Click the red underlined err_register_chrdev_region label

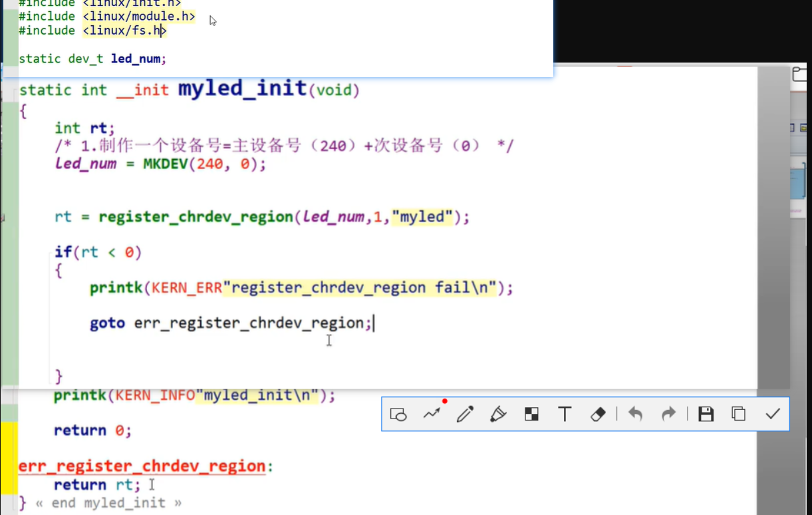142,466
